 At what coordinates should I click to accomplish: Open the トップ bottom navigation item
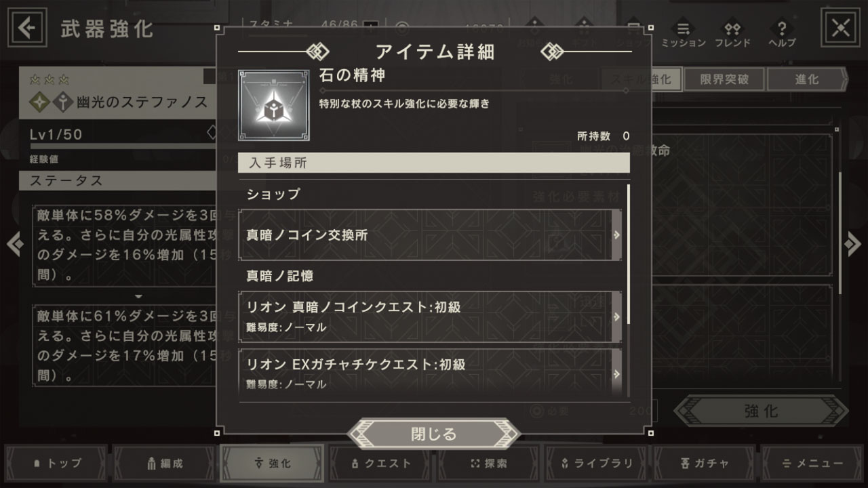[57, 464]
